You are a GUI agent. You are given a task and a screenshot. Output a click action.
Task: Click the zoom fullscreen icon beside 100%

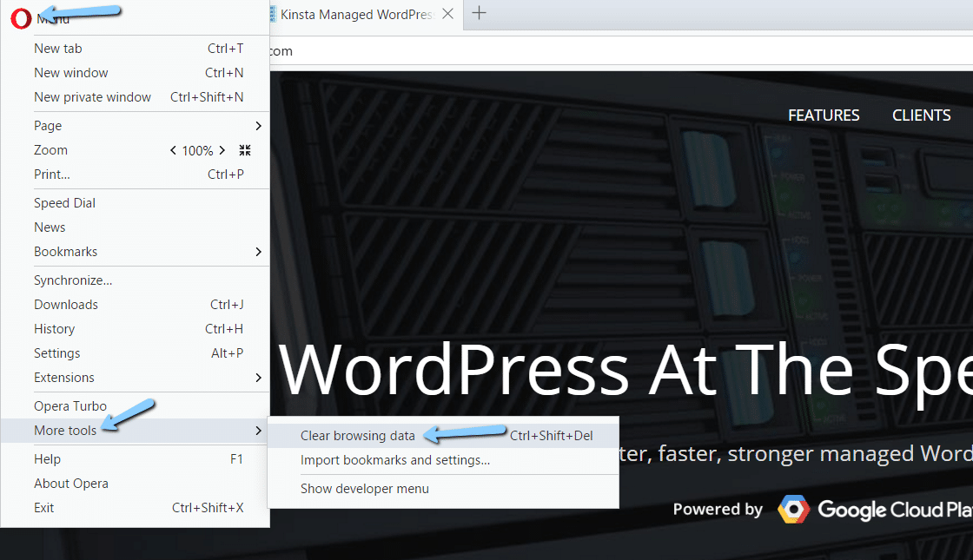(x=245, y=150)
